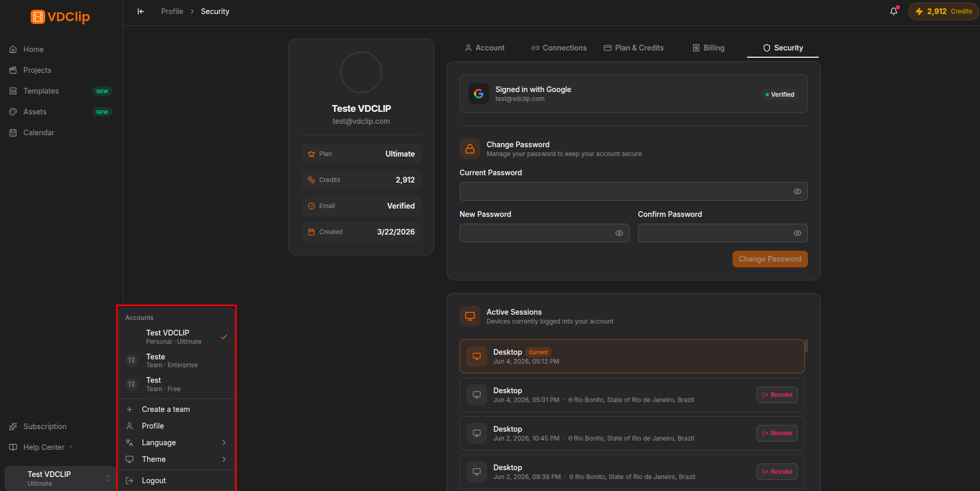Click the sessions list scrollbar

[806, 346]
